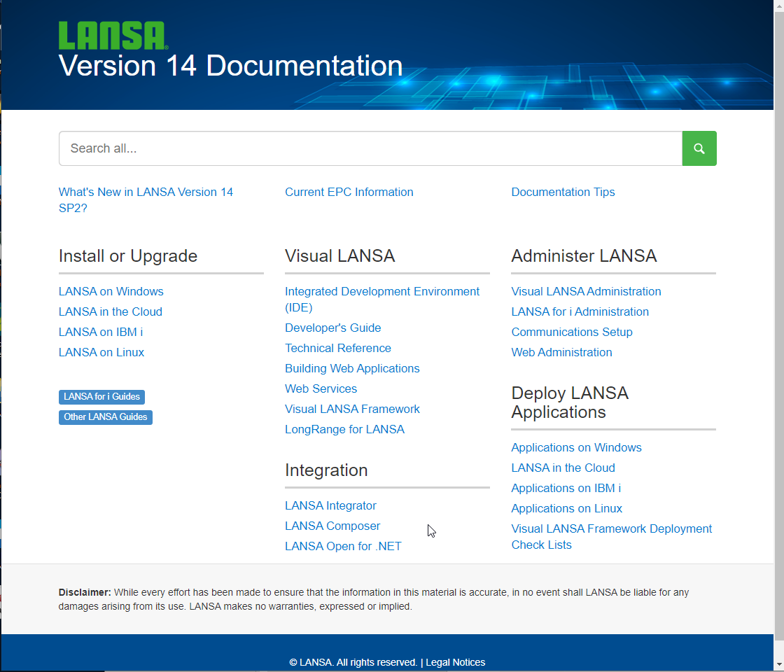Viewport: 784px width, 672px height.
Task: Open Integrated Development Environment (IDE) link
Action: click(x=382, y=300)
